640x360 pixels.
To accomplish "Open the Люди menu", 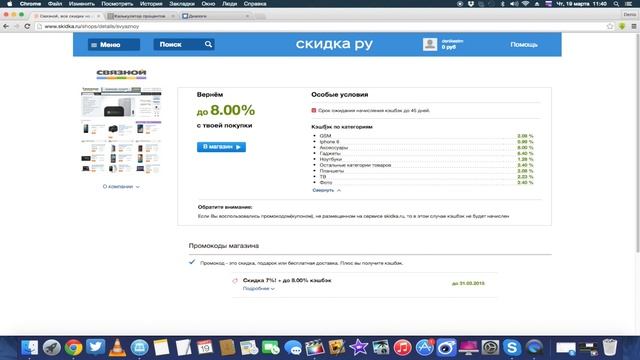I will tap(229, 4).
